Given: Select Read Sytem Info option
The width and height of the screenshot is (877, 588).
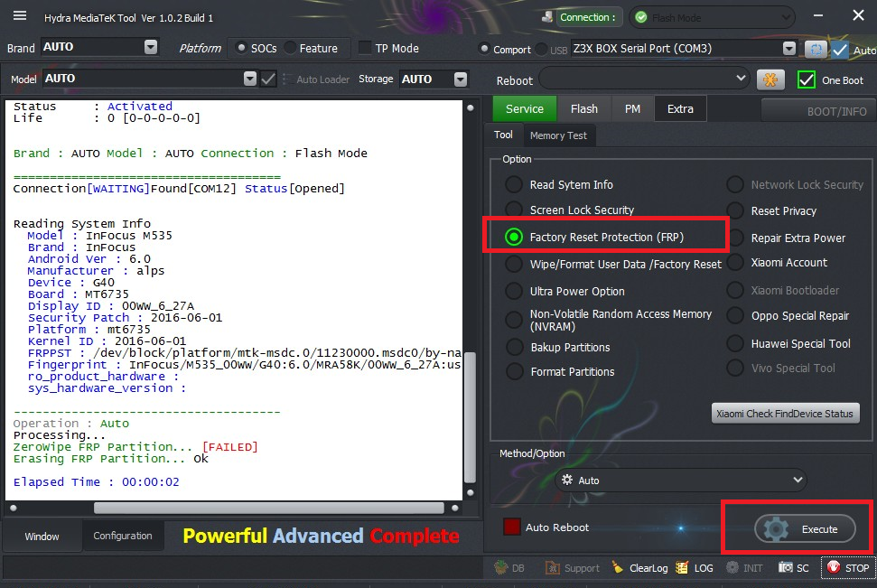Looking at the screenshot, I should pos(513,184).
